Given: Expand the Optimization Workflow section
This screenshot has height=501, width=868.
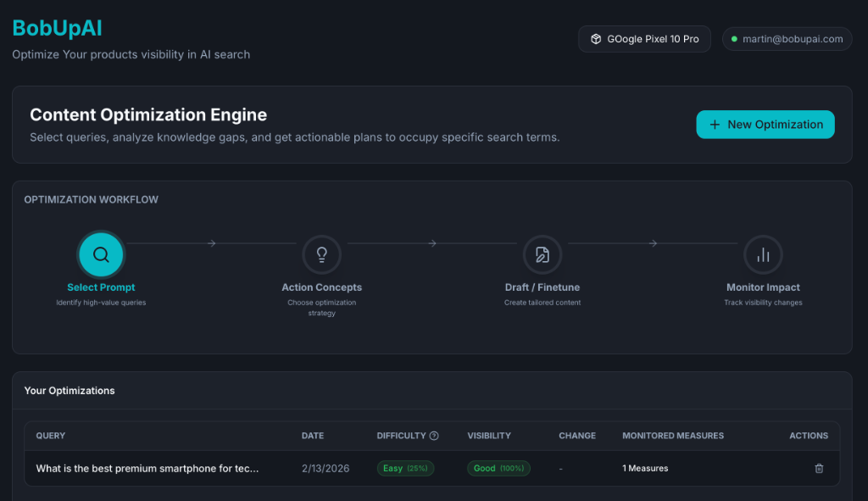Looking at the screenshot, I should pyautogui.click(x=91, y=199).
